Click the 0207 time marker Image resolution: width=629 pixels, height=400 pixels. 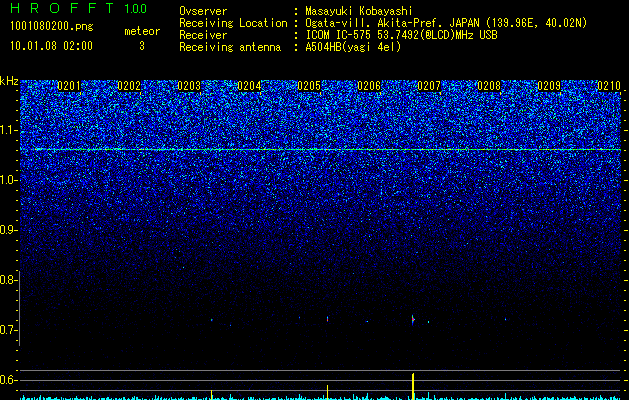(429, 86)
